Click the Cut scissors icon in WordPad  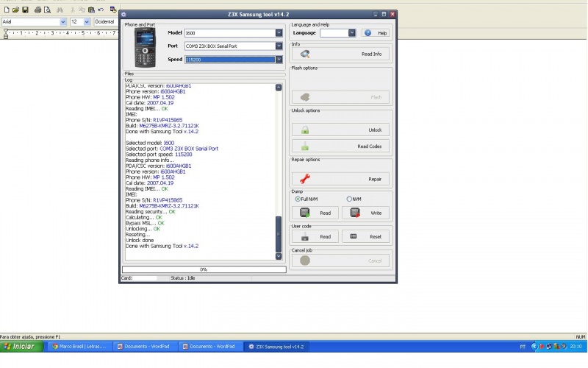pyautogui.click(x=73, y=10)
